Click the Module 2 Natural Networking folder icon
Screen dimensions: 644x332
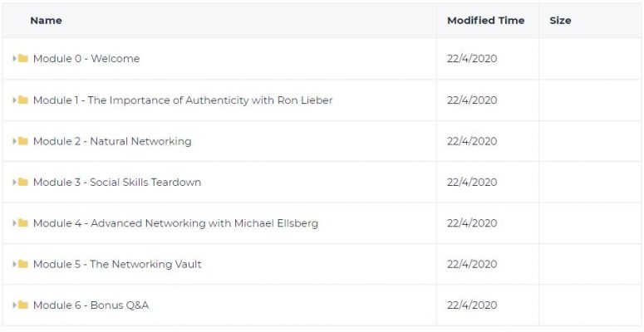point(23,141)
